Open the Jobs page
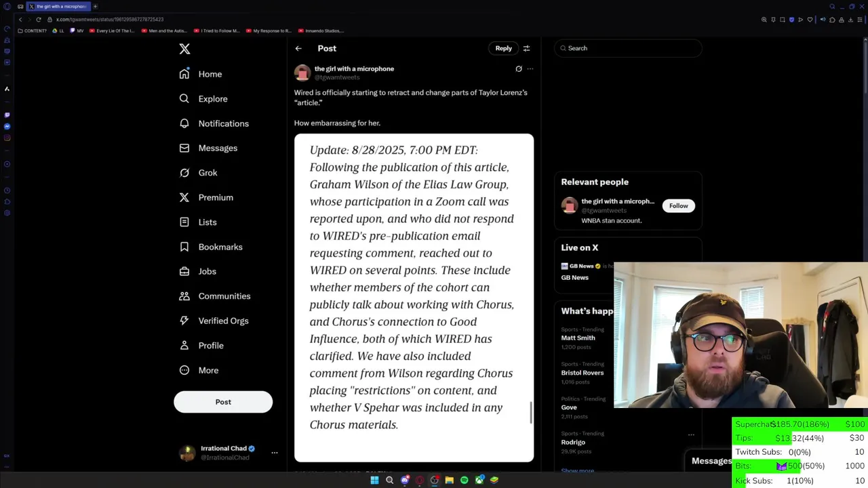 pyautogui.click(x=198, y=272)
